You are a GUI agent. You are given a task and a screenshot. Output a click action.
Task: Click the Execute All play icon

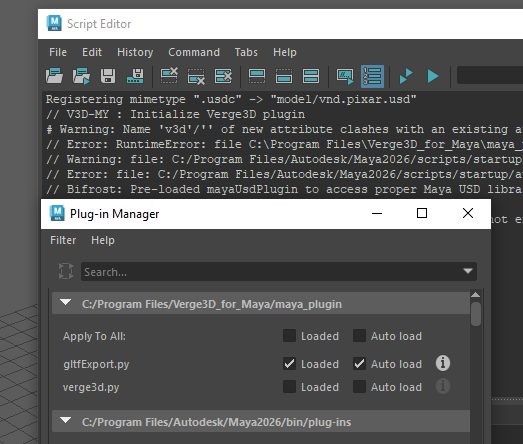pyautogui.click(x=406, y=76)
